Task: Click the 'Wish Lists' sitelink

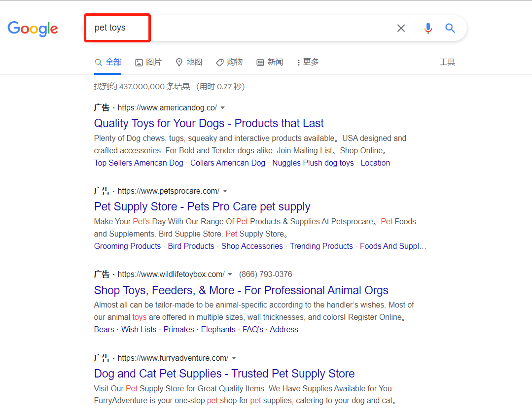Action: tap(139, 329)
